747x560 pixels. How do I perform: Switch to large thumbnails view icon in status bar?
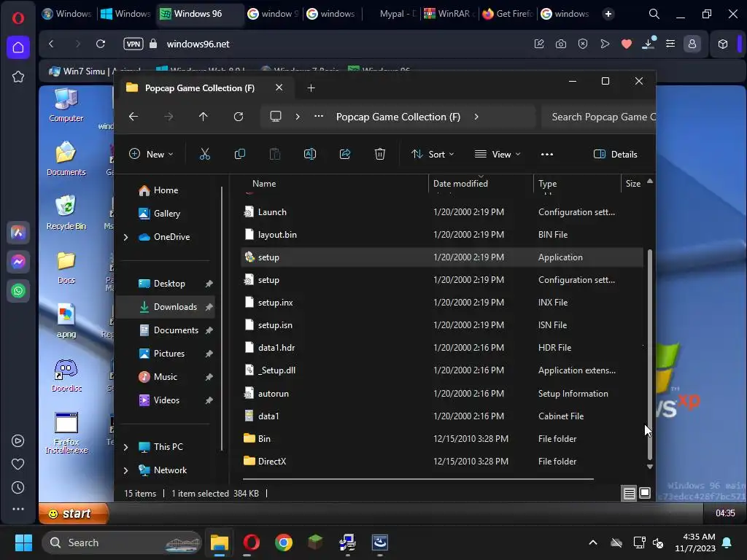click(645, 493)
